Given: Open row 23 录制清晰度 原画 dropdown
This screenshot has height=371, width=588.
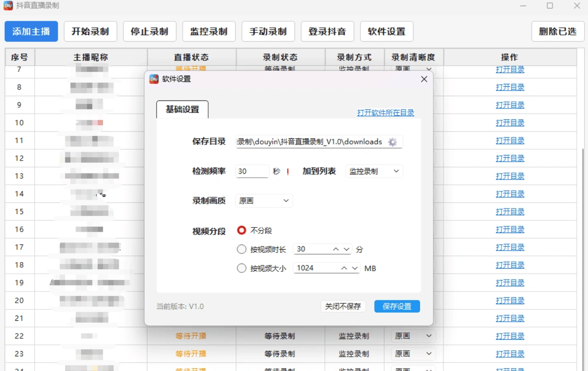Looking at the screenshot, I should pyautogui.click(x=413, y=353).
